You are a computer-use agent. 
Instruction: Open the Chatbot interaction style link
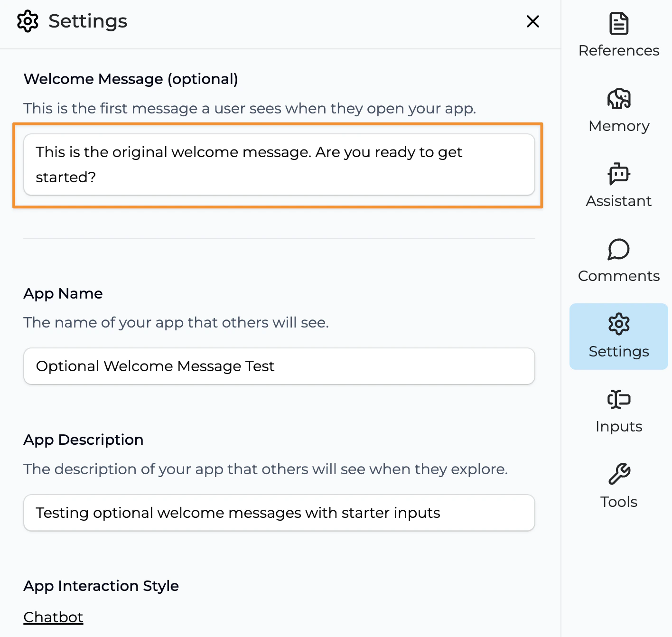53,617
